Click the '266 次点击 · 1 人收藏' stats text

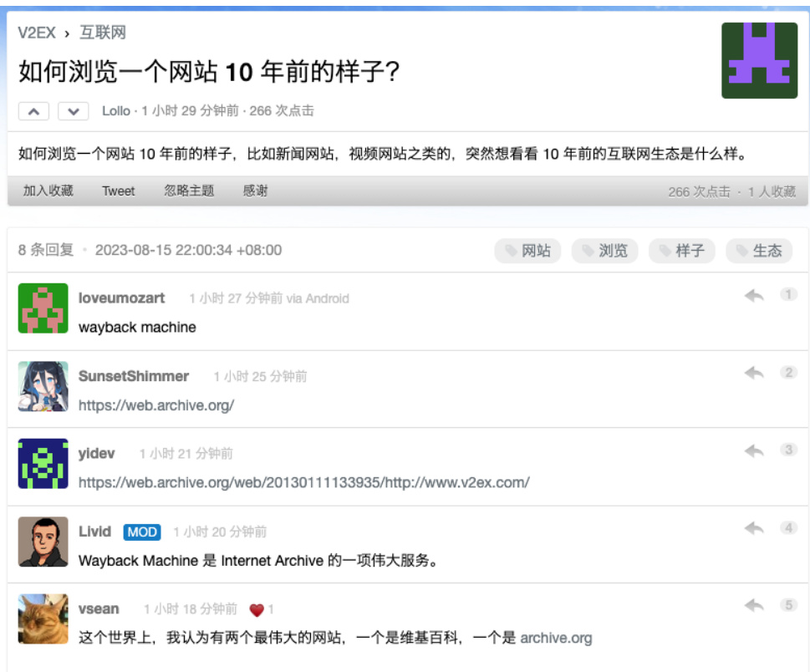732,192
